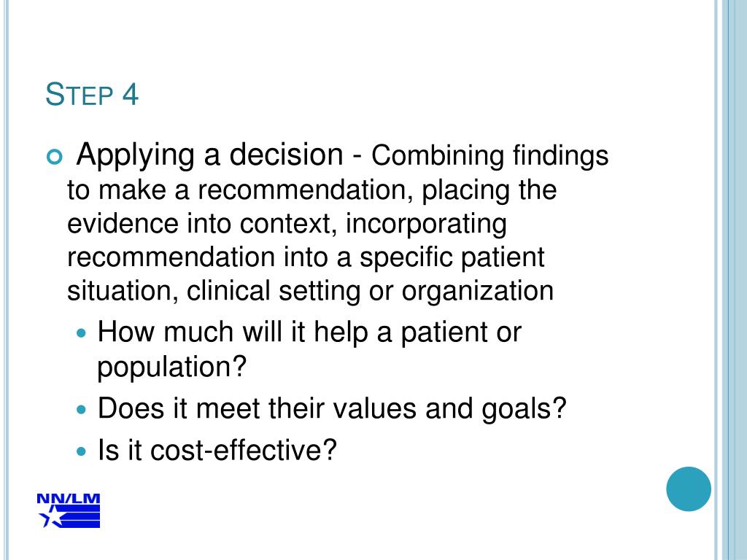Click the word population?
747x560 pixels.
pyautogui.click(x=172, y=367)
